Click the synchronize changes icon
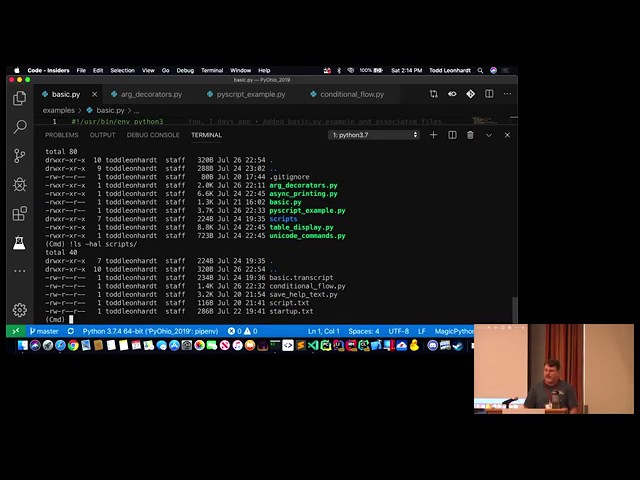The image size is (640, 480). pos(71,331)
